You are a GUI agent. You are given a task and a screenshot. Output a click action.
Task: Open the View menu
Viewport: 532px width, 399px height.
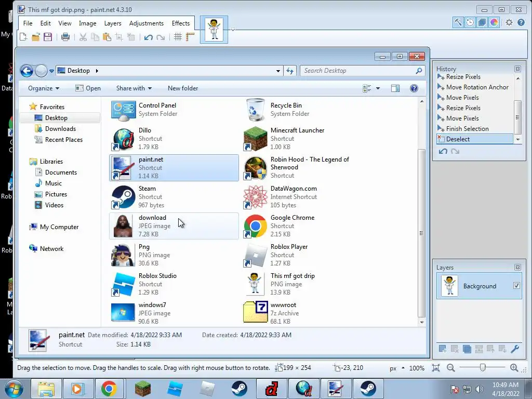tap(65, 23)
